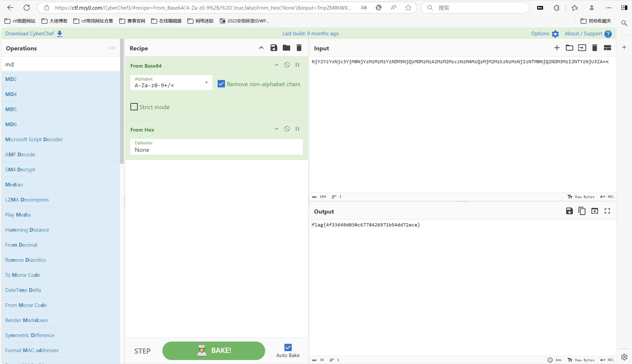
Task: Open the 大佬博客 bookmark folder
Action: (x=55, y=21)
